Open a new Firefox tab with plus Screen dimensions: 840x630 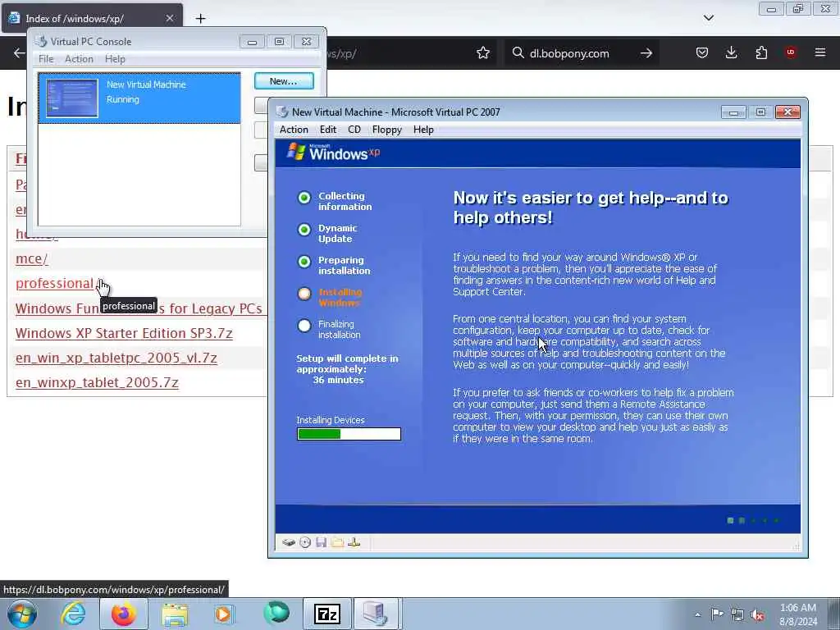pyautogui.click(x=200, y=18)
